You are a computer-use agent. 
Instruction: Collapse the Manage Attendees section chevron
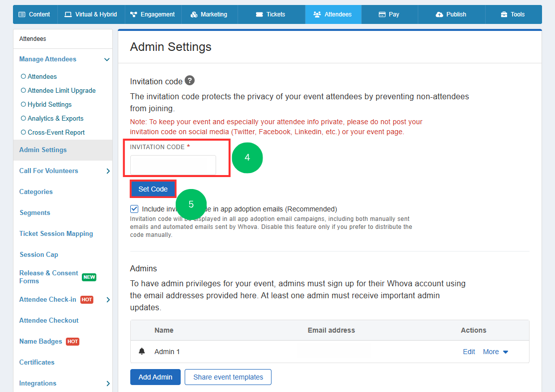(x=107, y=59)
